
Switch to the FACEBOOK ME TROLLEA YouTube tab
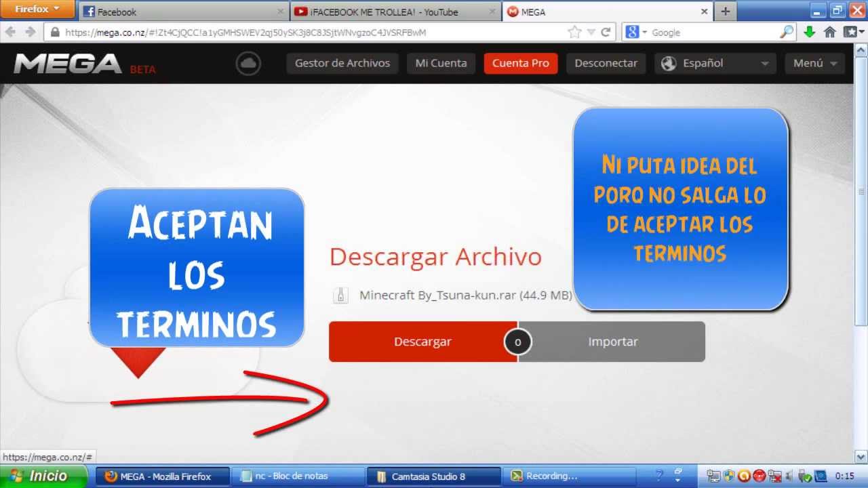pos(395,12)
